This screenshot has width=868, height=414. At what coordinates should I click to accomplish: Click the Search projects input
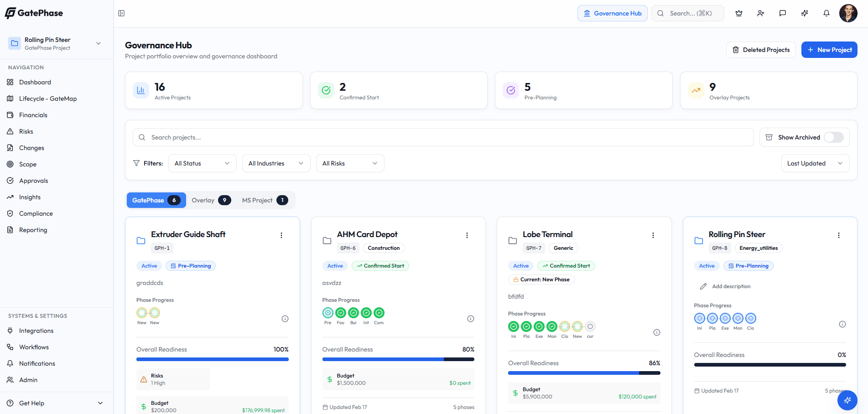(x=443, y=137)
